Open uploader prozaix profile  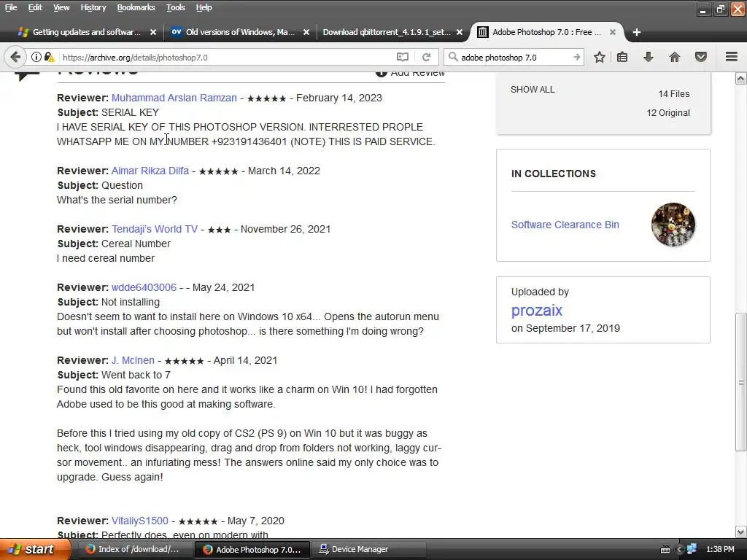click(x=537, y=311)
